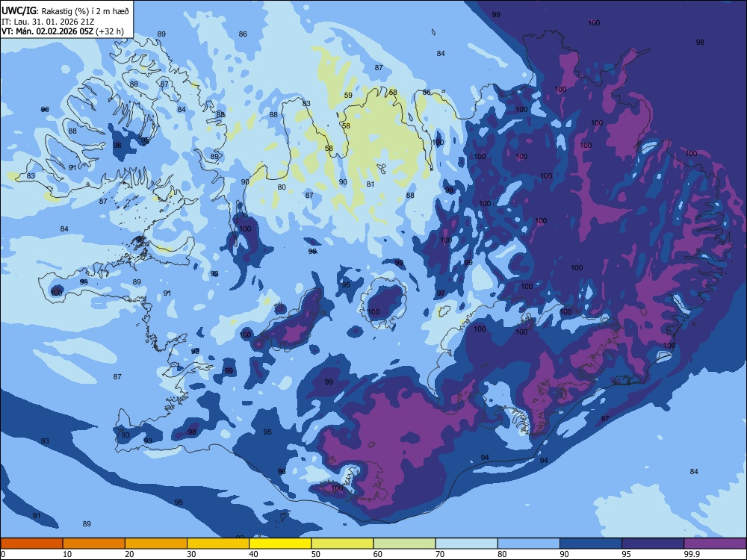Viewport: 747px width, 560px height.
Task: Click the '70' legend tick label
Action: coord(440,554)
